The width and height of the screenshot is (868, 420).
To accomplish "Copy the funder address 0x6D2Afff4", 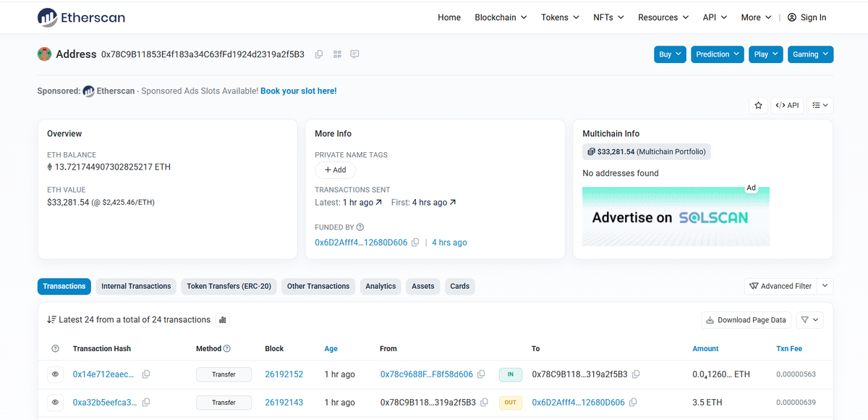I will point(415,243).
